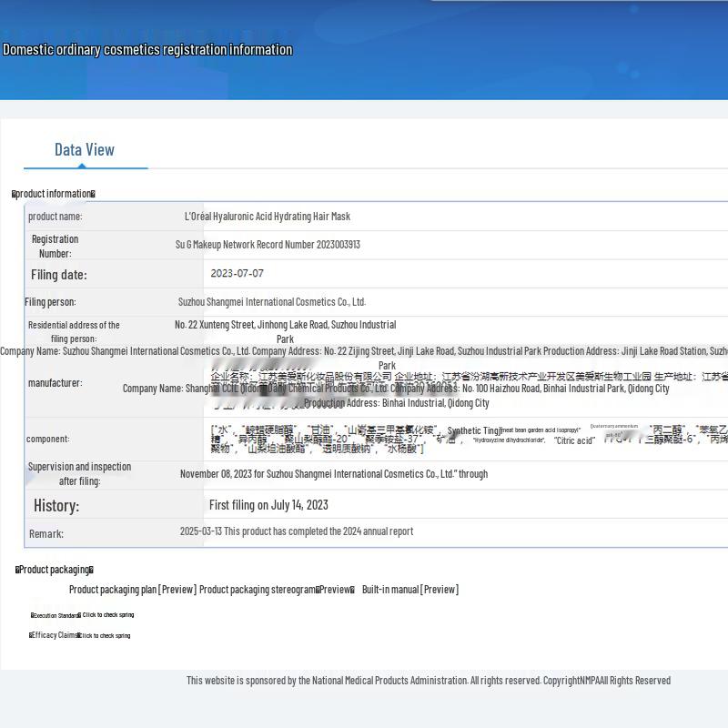This screenshot has width=728, height=728.
Task: Open the Built-in manual preview
Action: [439, 590]
